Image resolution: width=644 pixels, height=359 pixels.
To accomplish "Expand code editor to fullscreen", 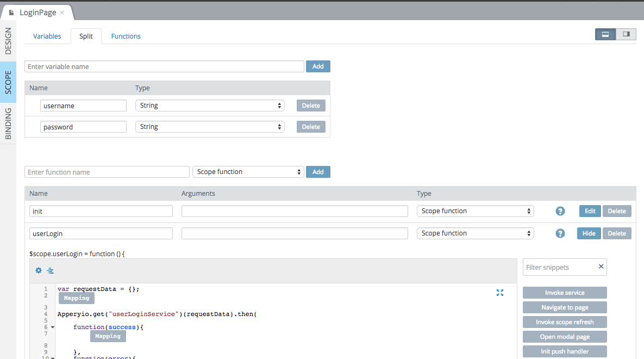I will coord(500,293).
